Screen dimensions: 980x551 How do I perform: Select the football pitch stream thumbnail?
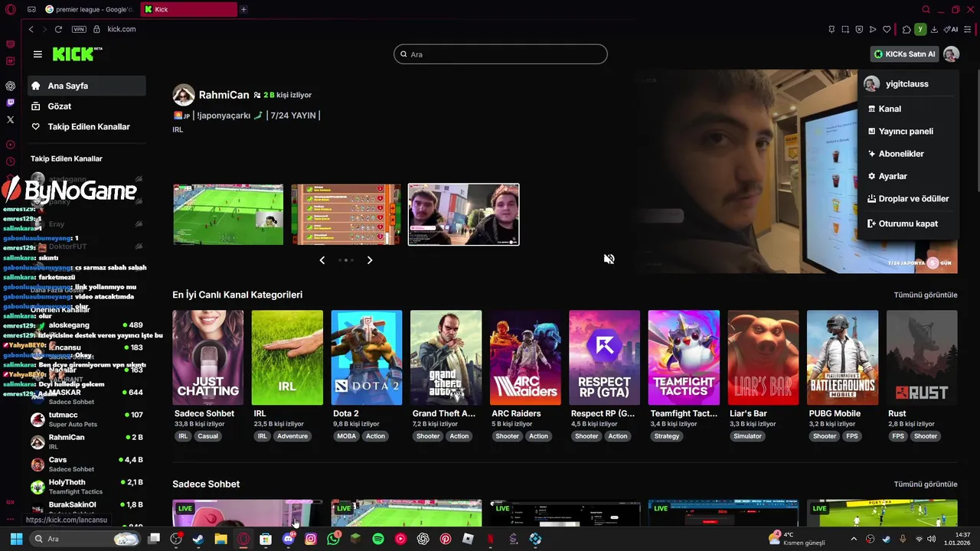[228, 214]
